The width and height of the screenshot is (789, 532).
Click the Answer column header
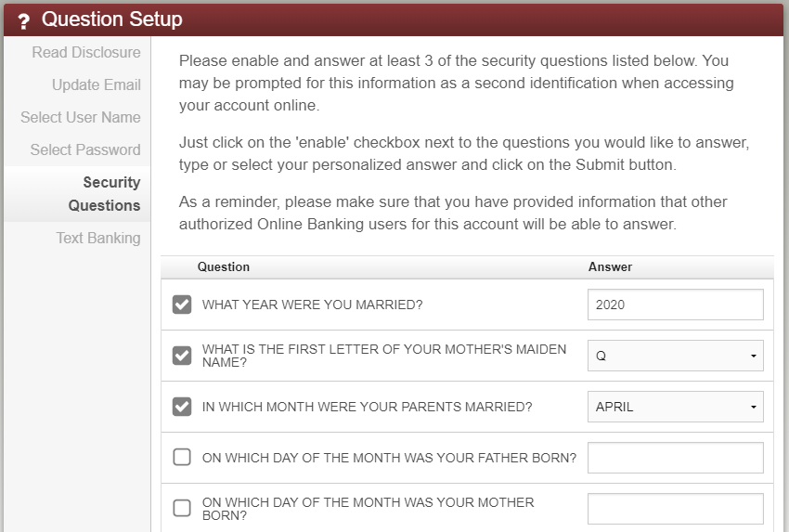click(x=610, y=267)
